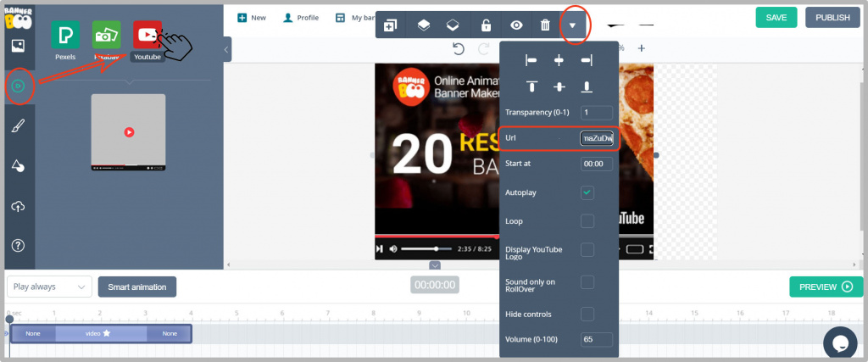The height and width of the screenshot is (362, 868).
Task: Click the Volume value field
Action: tap(597, 339)
